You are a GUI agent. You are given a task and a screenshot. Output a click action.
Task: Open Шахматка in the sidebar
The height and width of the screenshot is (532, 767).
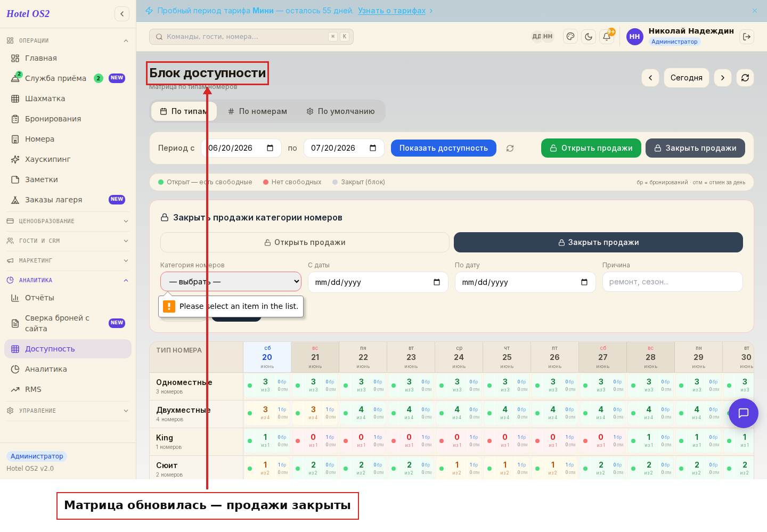(68, 99)
